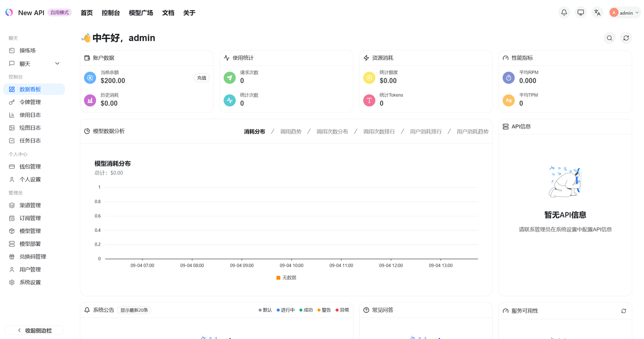Open the dashboard search icon

point(609,38)
